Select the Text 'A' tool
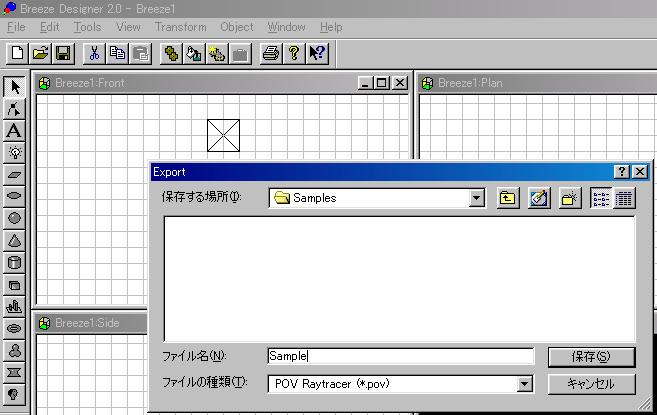This screenshot has height=415, width=657. point(15,131)
